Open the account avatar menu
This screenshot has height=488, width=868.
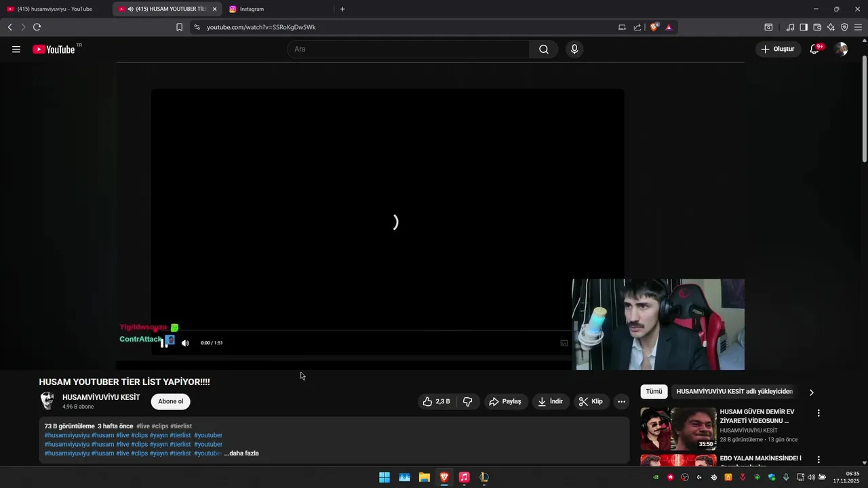(x=841, y=49)
